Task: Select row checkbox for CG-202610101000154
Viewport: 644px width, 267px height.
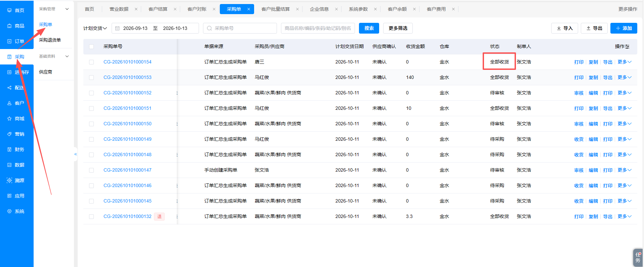Action: (x=91, y=62)
